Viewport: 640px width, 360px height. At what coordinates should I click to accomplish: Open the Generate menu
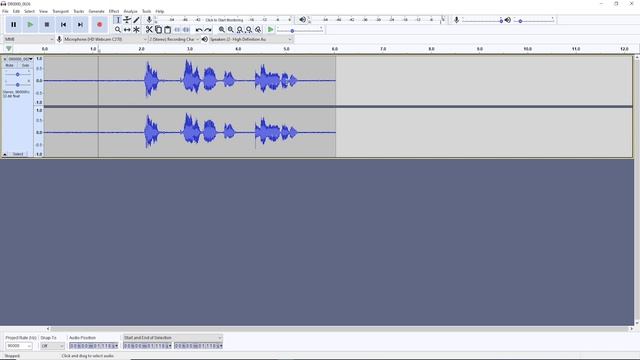97,11
